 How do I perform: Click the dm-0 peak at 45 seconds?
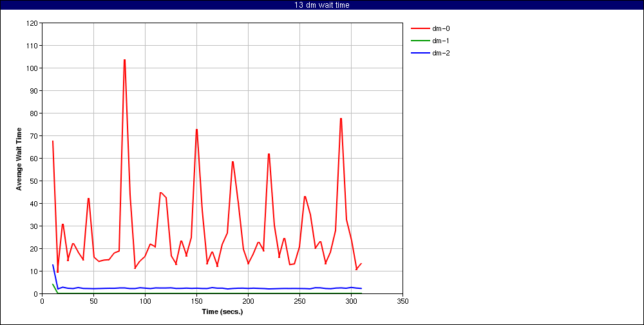coord(88,199)
